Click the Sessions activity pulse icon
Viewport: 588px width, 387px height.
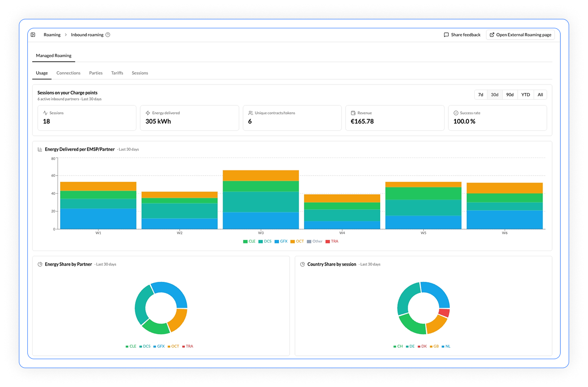pyautogui.click(x=45, y=113)
